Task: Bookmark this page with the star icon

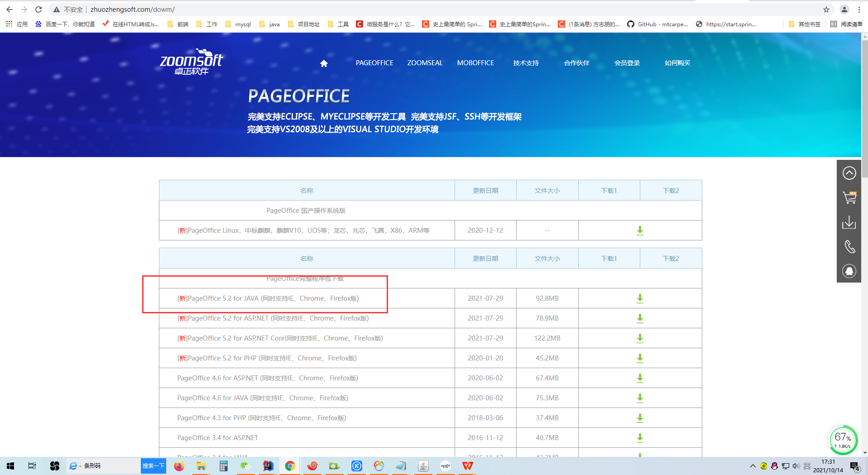Action: coord(826,10)
